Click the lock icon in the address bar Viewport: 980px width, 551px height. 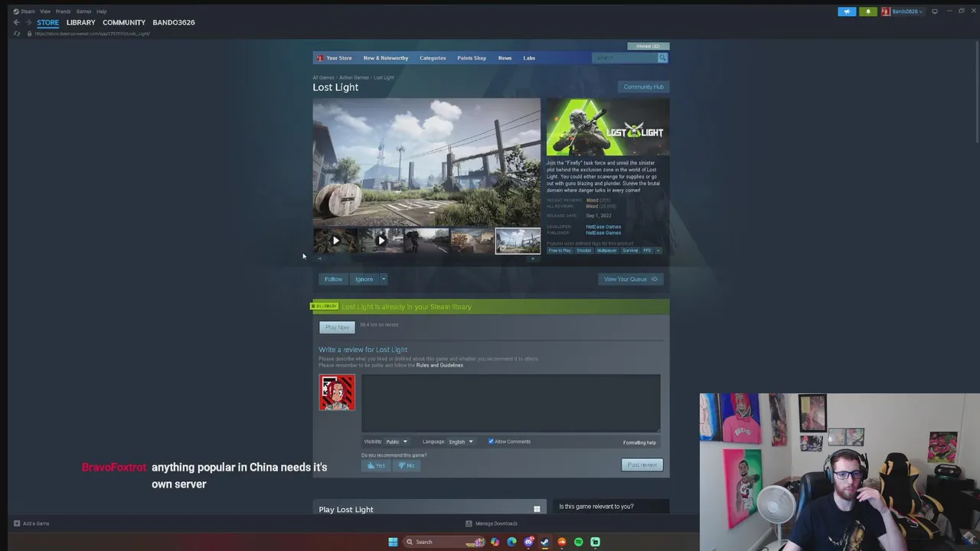point(29,34)
